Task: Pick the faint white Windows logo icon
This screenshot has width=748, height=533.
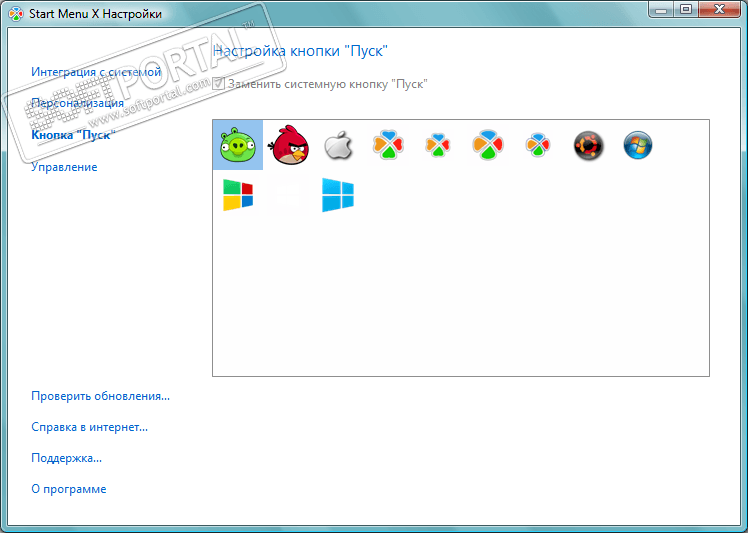Action: coord(288,195)
